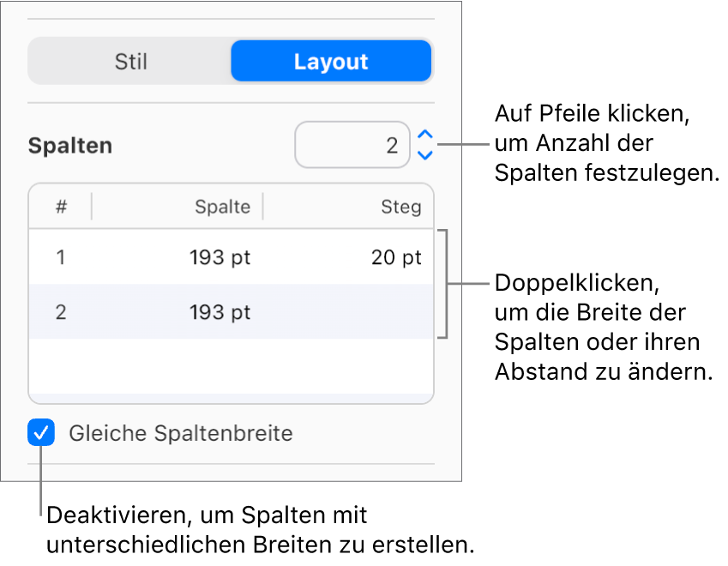Click the Spalte column header

(222, 207)
